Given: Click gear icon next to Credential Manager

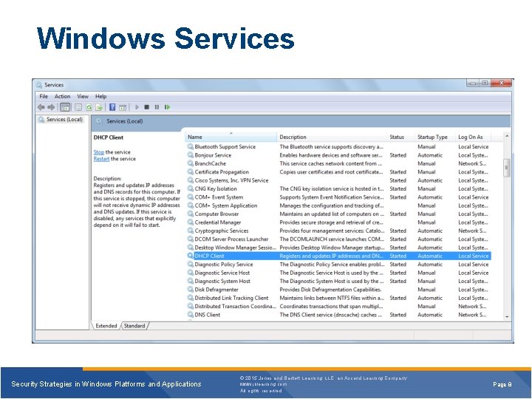Looking at the screenshot, I should [191, 222].
